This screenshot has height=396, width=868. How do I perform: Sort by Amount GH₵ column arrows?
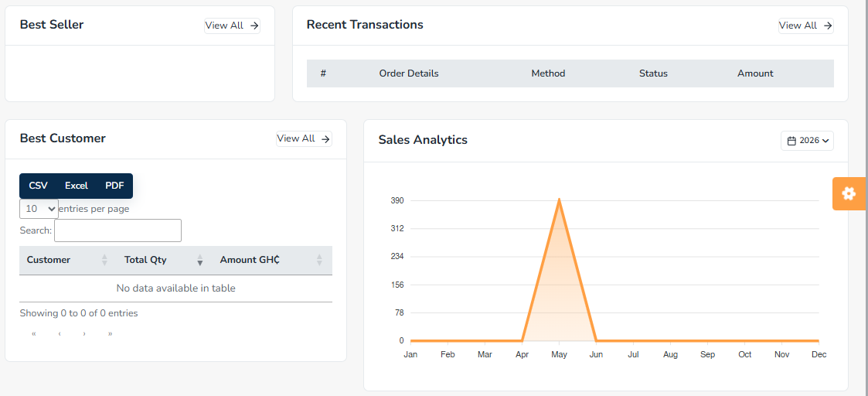tap(319, 260)
